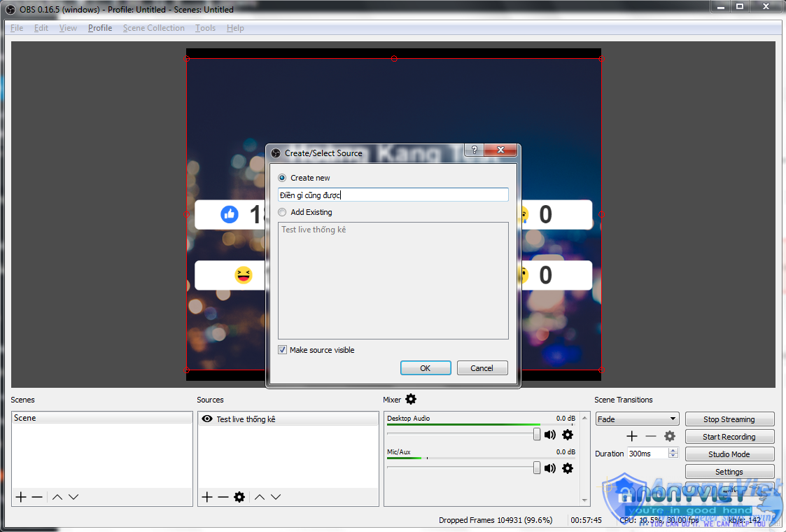Open the Help menu
Viewport: 786px width, 532px height.
(235, 28)
